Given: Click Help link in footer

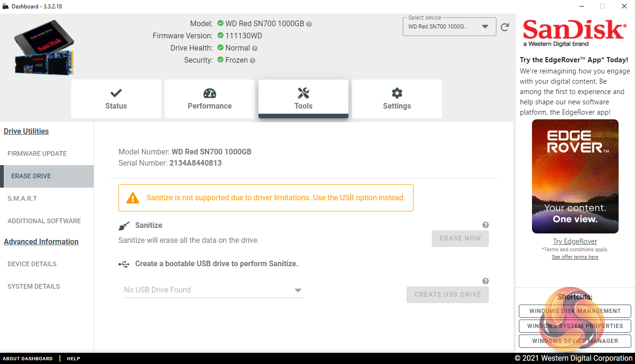Looking at the screenshot, I should pyautogui.click(x=74, y=359).
